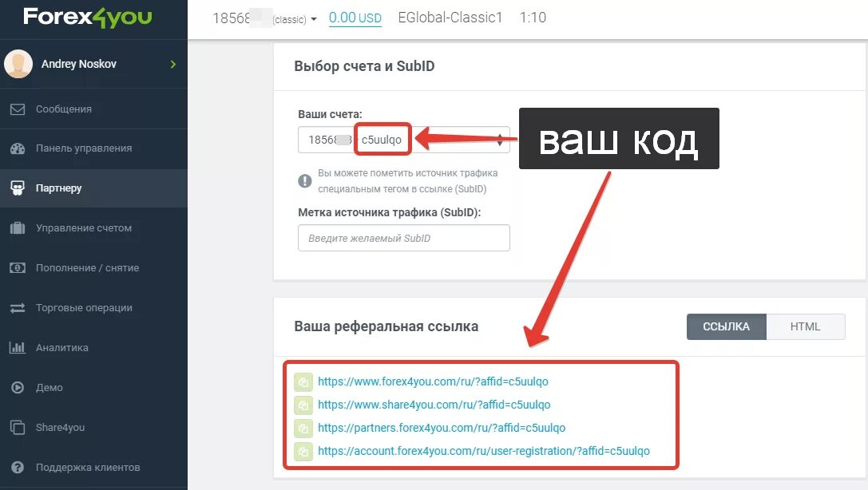Click the 0.00 USD balance link
The image size is (868, 490).
click(355, 18)
